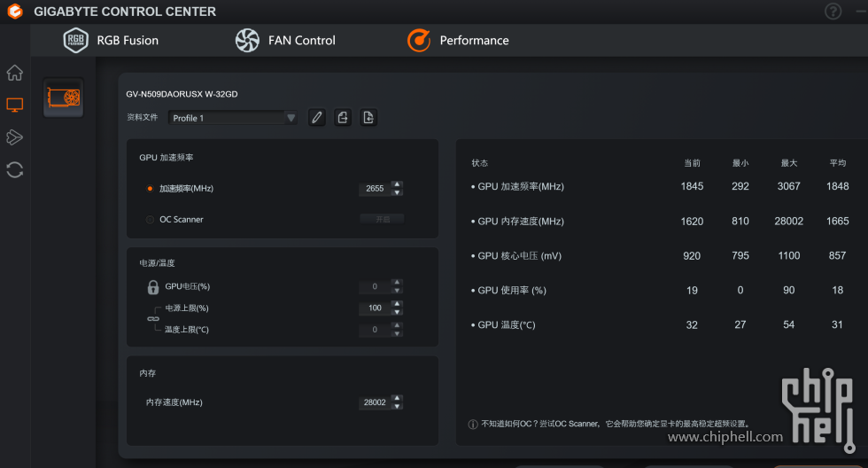
Task: Select the 加速频率(MHz) radio button
Action: (150, 188)
